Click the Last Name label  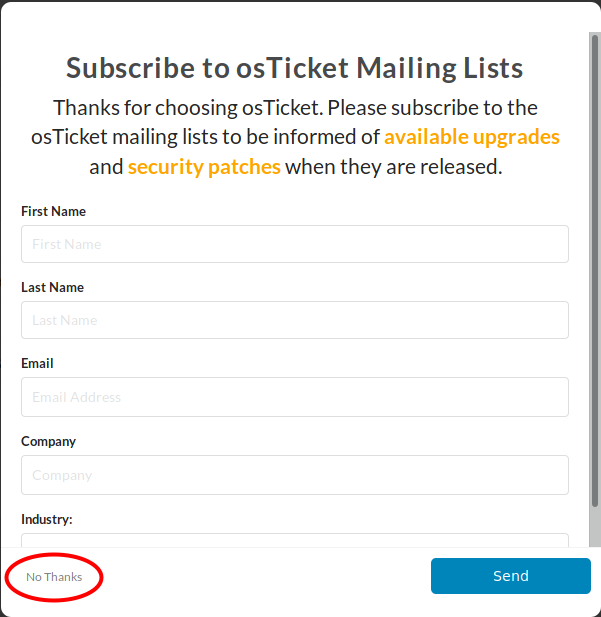click(52, 288)
